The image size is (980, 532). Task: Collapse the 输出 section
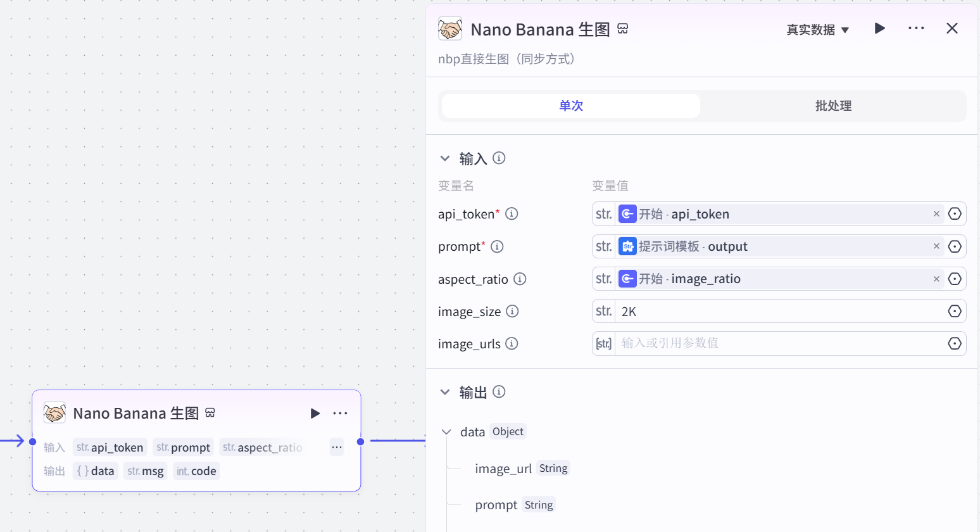click(x=445, y=392)
